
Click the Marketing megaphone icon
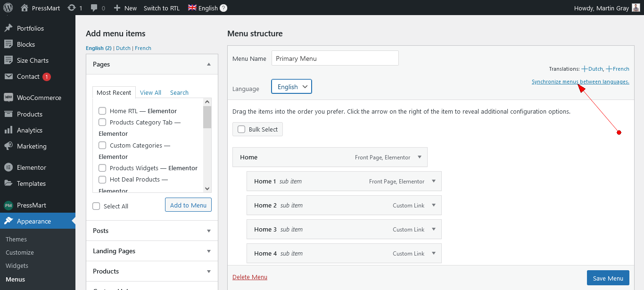tap(8, 146)
